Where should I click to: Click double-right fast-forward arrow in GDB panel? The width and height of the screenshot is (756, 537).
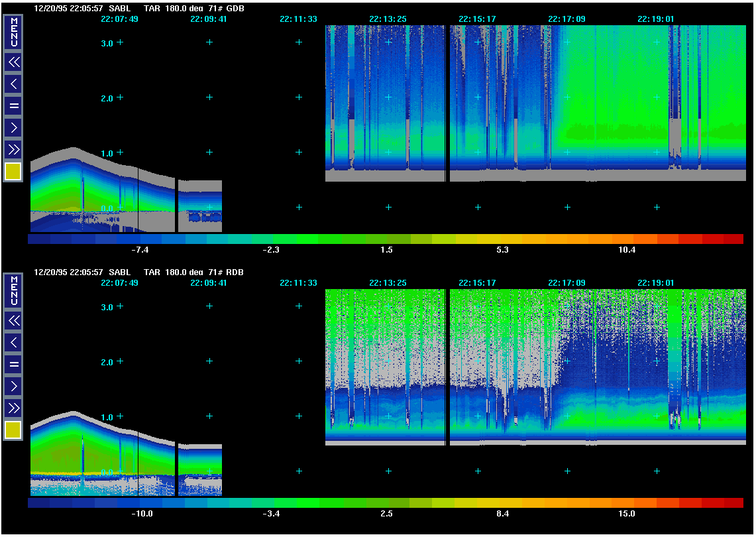tap(13, 149)
